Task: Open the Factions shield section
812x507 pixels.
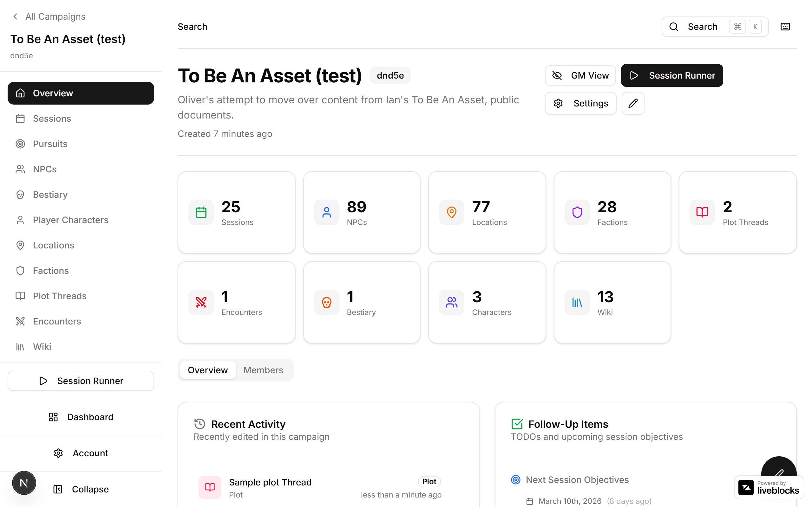Action: click(x=51, y=271)
